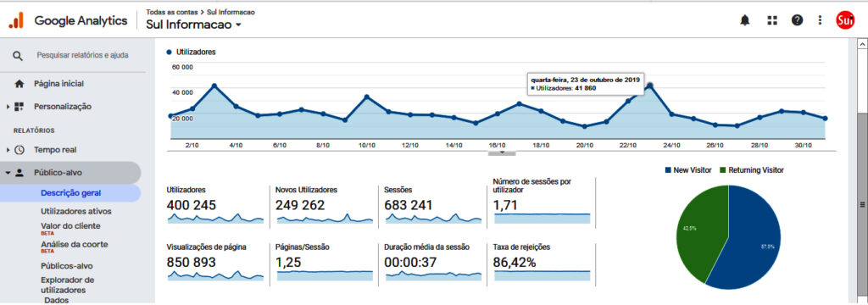Viewport: 868px width, 305px height.
Task: Click the Páginas/Sessão metric 1,25
Action: pyautogui.click(x=288, y=263)
